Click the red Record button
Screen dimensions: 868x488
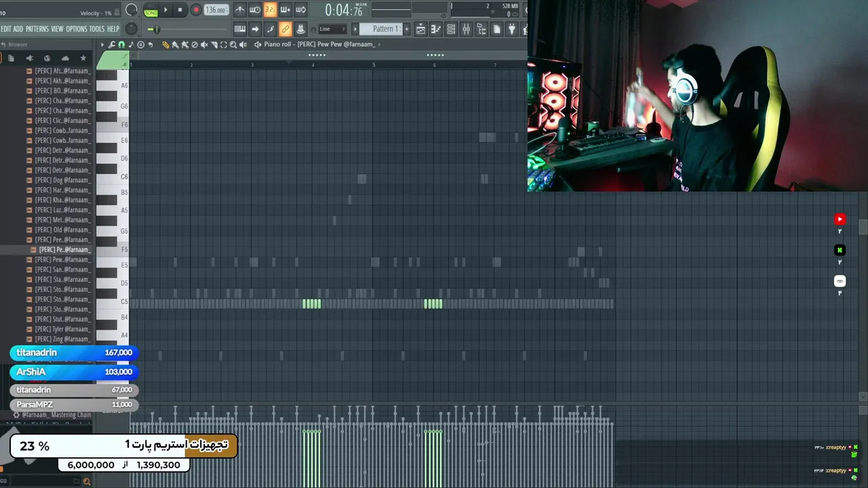tap(196, 9)
